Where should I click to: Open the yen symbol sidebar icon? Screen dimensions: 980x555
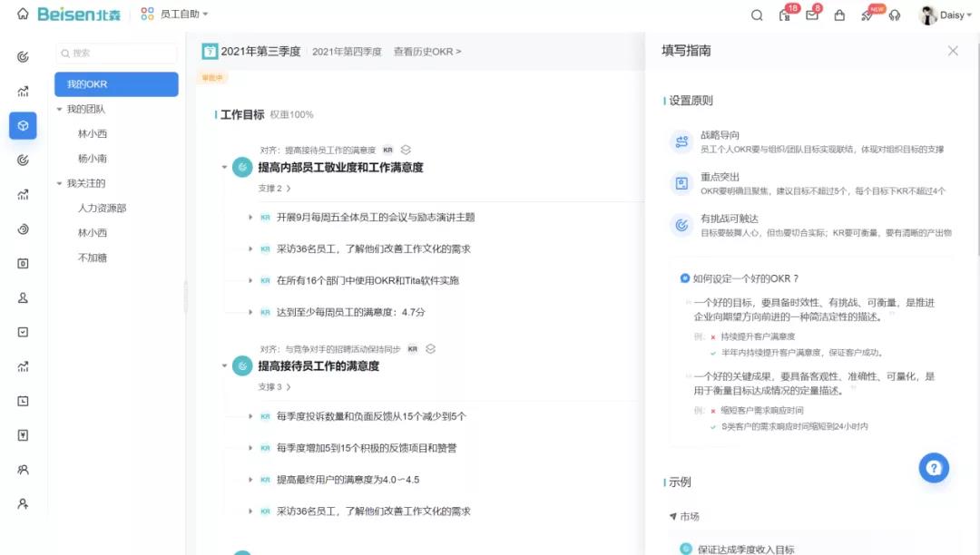23,435
